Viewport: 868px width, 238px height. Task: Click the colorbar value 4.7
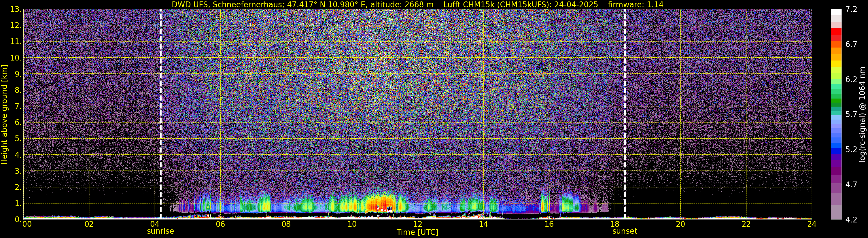click(851, 184)
